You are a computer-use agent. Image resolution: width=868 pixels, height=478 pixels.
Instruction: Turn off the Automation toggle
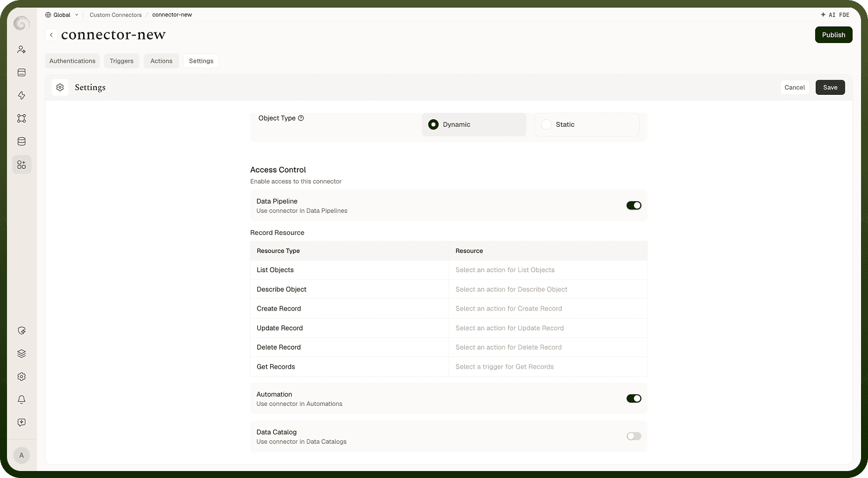(x=634, y=398)
